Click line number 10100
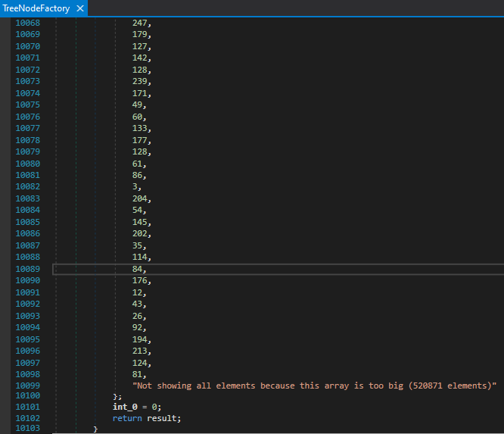Screen dimensions: 504x434 [28, 395]
